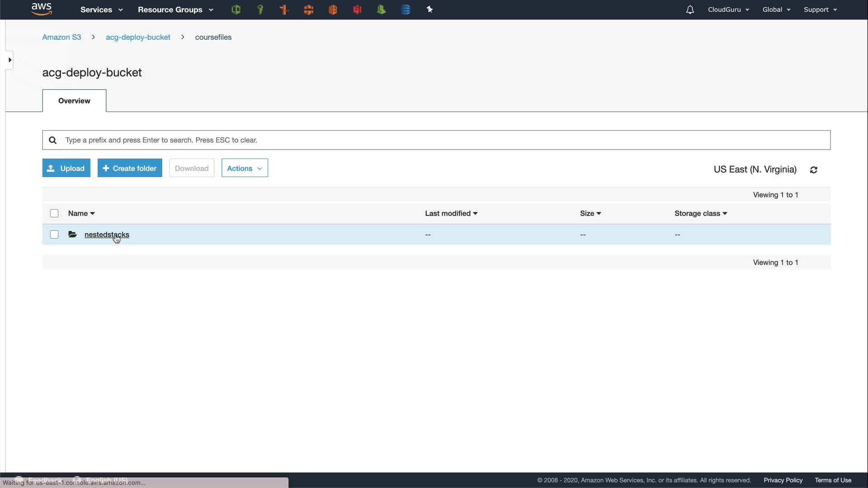Screen dimensions: 868x488
Task: Expand the collapsed left side panel arrow
Action: point(9,60)
